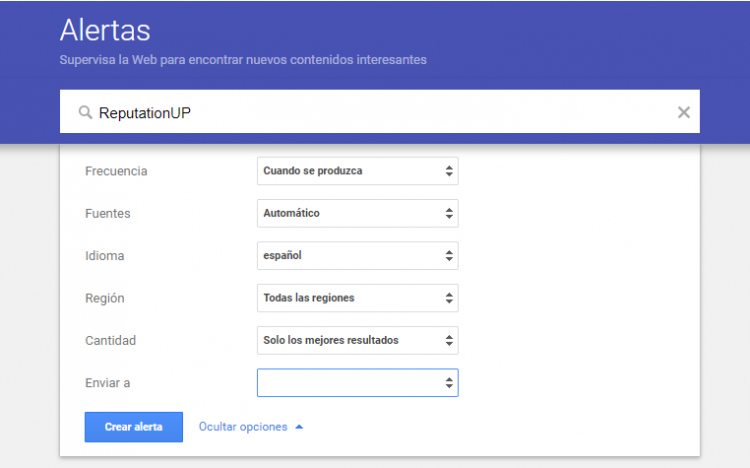750x468 pixels.
Task: Click the magnifier search icon
Action: (x=85, y=112)
